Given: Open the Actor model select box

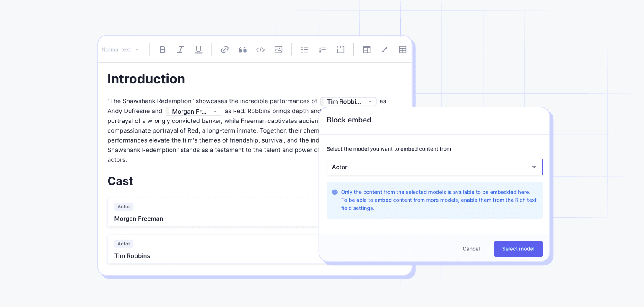Looking at the screenshot, I should (x=434, y=167).
